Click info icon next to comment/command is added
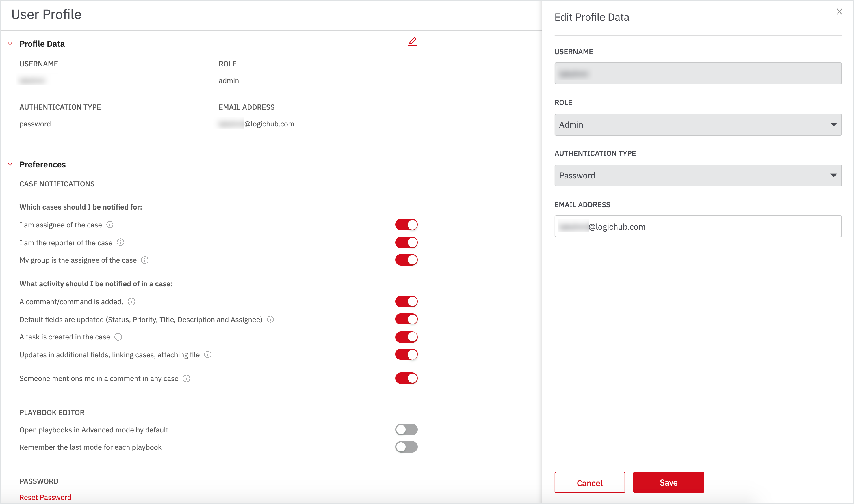Viewport: 854px width, 504px height. pyautogui.click(x=131, y=302)
